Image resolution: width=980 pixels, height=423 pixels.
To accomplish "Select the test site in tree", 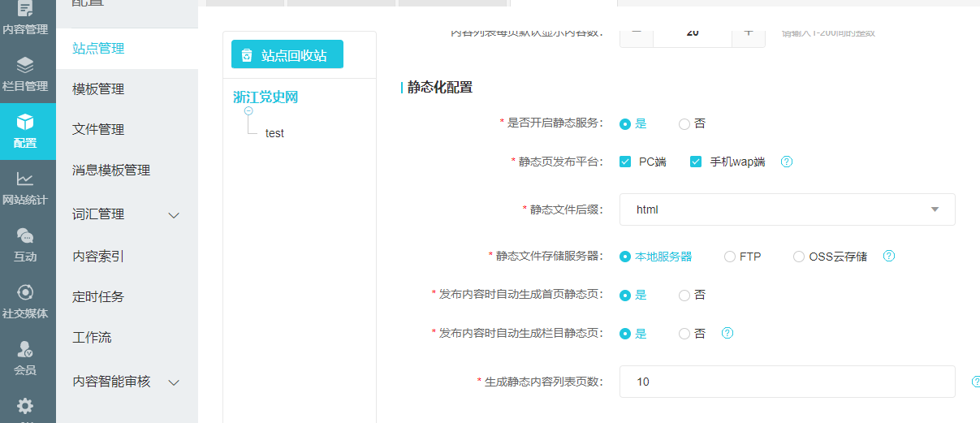I will pos(274,133).
